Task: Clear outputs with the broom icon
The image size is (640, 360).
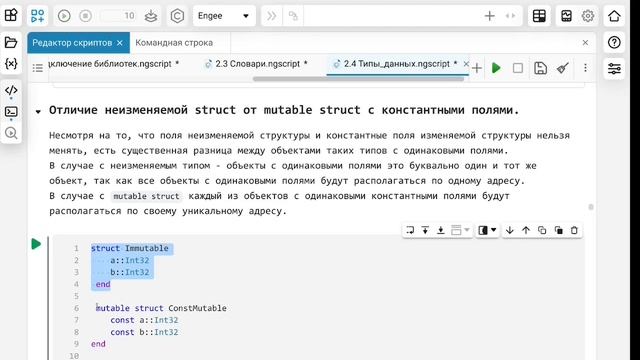Action: click(563, 68)
